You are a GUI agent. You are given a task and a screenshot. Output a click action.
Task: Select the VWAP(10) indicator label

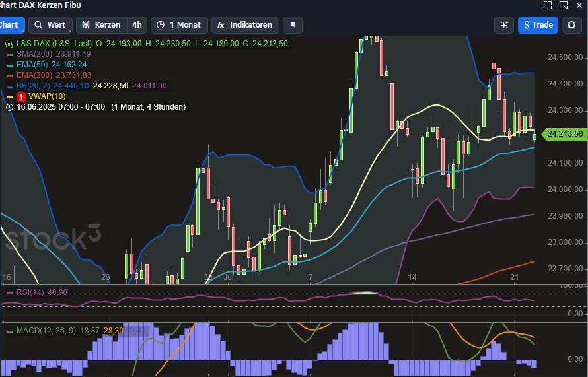point(47,96)
